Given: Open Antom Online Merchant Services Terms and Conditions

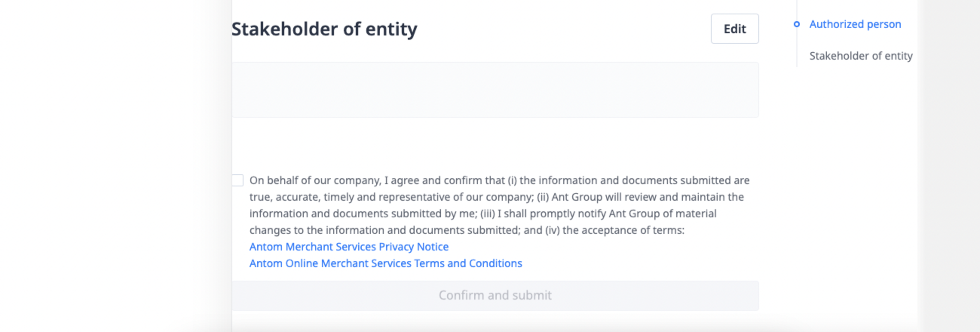Looking at the screenshot, I should [x=385, y=263].
